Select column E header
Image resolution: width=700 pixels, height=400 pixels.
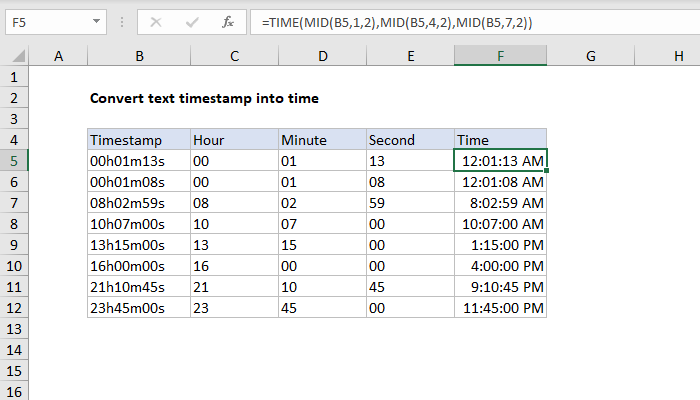coord(410,56)
